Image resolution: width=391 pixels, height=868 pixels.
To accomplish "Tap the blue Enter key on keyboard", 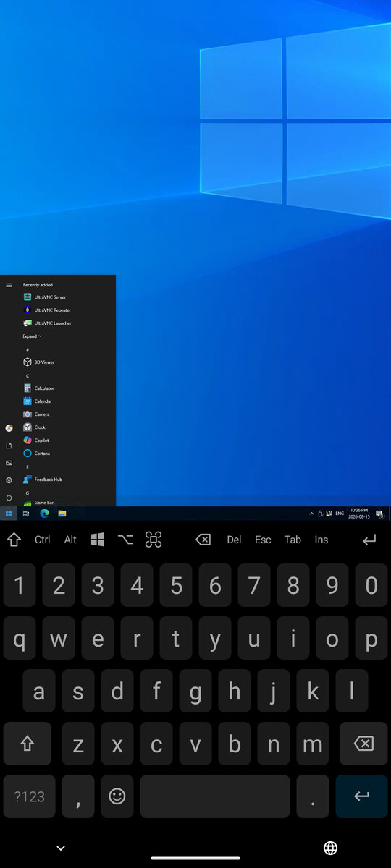I will (362, 796).
